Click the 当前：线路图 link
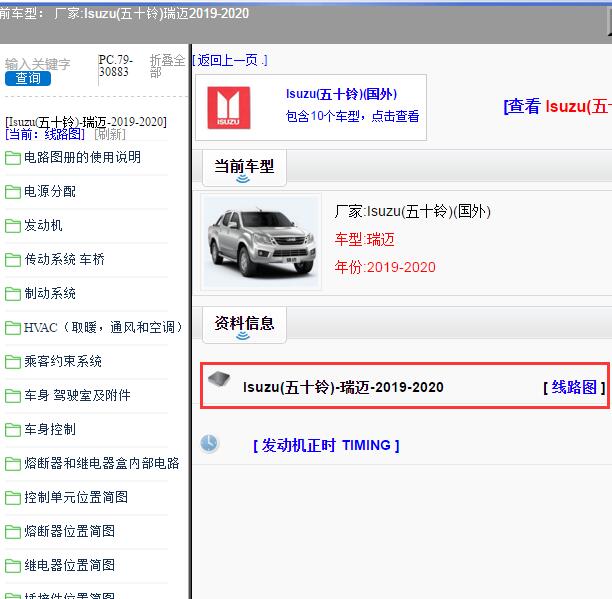The width and height of the screenshot is (612, 599). [45, 134]
